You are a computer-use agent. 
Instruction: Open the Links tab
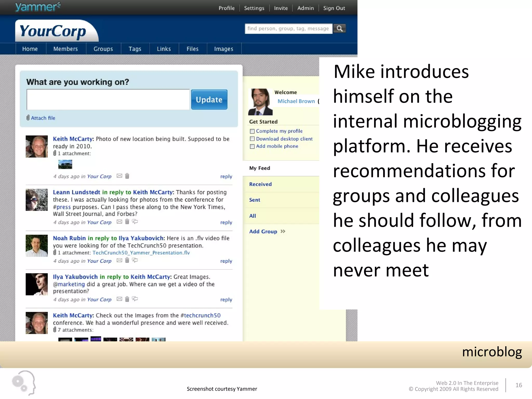tap(164, 49)
